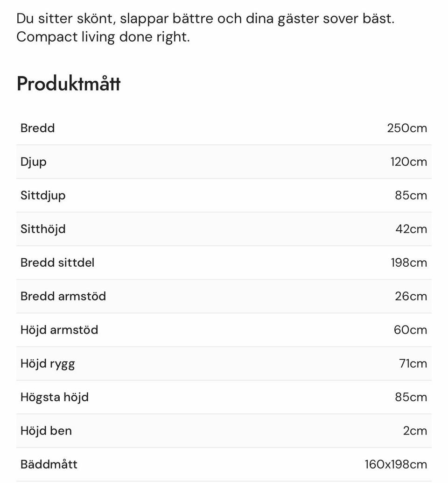Click the Höjd armstöd label

59,330
